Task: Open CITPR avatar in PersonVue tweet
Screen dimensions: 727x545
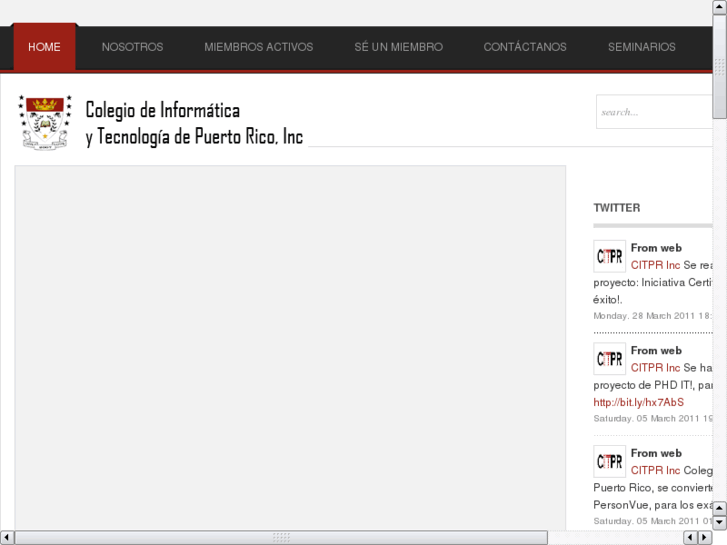Action: (x=609, y=461)
